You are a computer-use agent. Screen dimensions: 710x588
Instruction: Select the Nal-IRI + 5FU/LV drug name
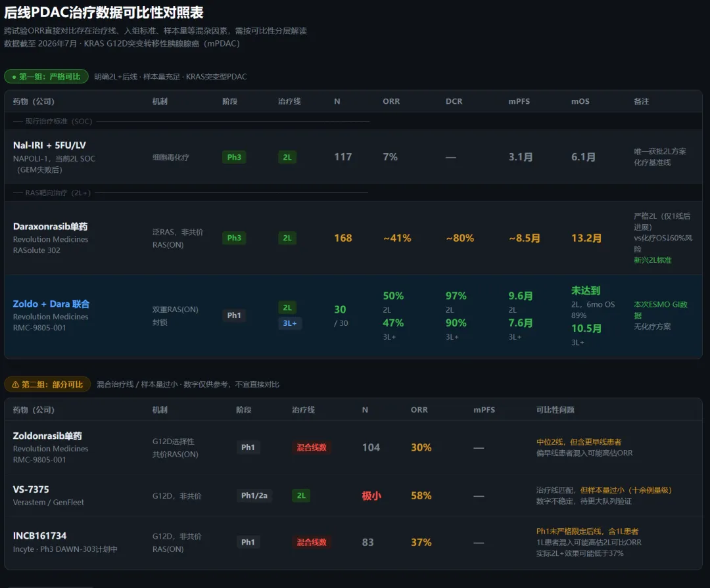49,145
